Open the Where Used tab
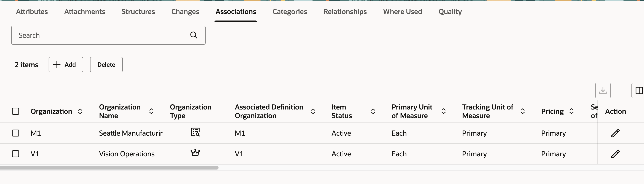The width and height of the screenshot is (644, 184). coord(403,11)
